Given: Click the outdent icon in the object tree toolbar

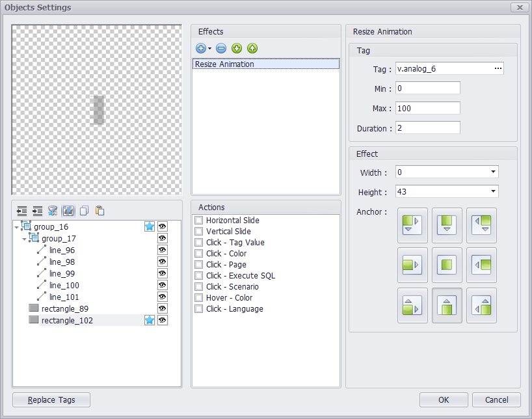Looking at the screenshot, I should click(21, 211).
